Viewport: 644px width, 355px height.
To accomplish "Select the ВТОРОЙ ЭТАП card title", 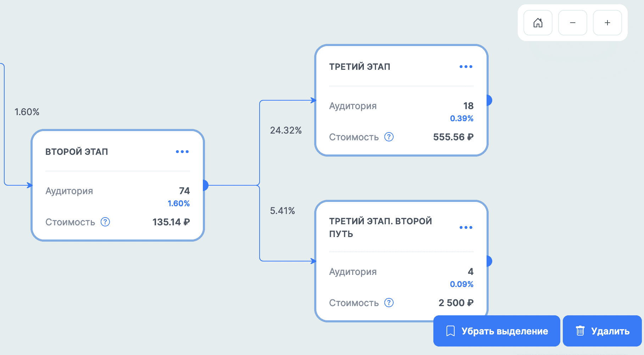I will [77, 152].
